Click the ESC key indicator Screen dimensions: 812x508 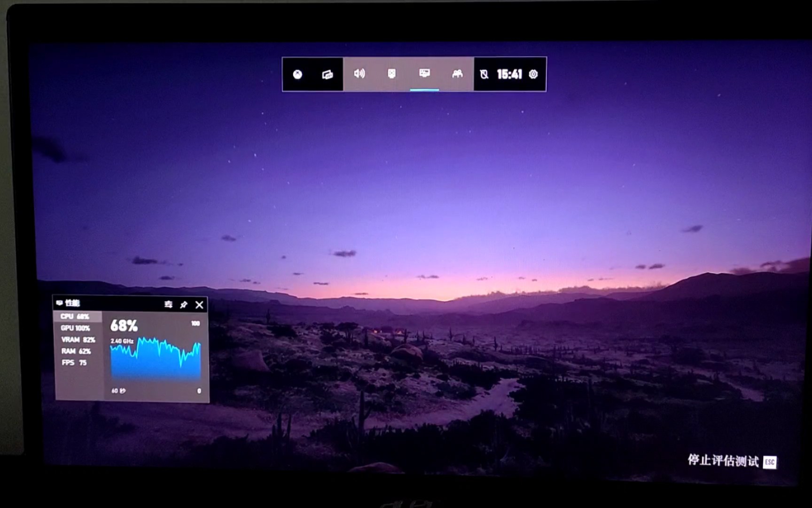[x=770, y=462]
